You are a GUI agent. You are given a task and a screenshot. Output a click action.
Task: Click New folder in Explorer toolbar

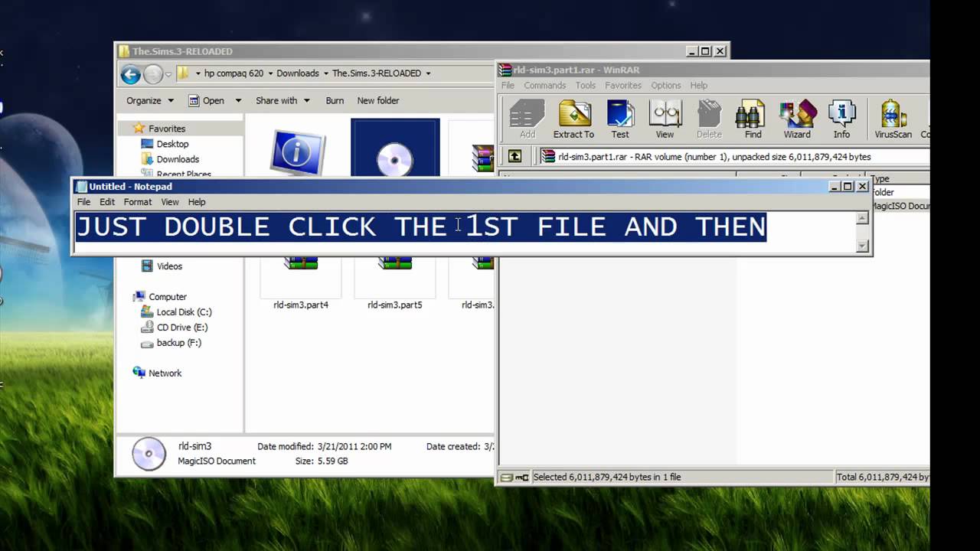tap(378, 100)
